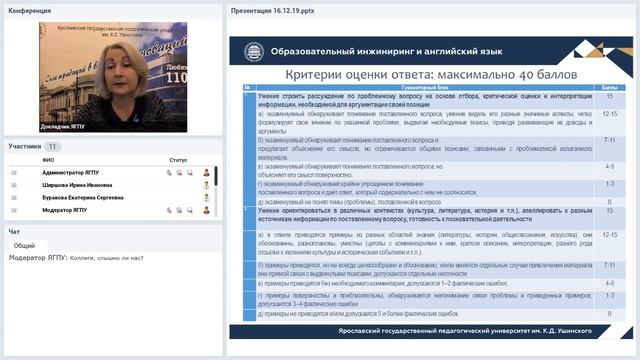640x360 pixels.
Task: Click the Участники panel header
Action: point(25,146)
